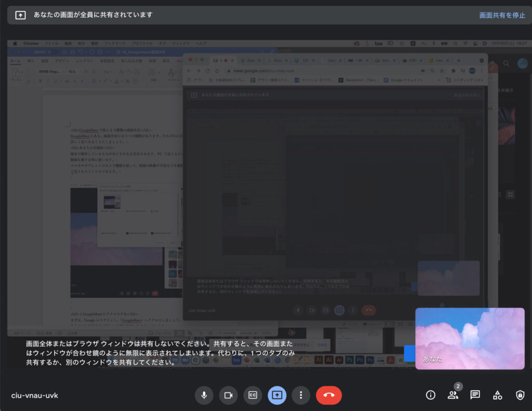Screen dimensions: 532x411
Task: Mute the microphone
Action: (204, 395)
